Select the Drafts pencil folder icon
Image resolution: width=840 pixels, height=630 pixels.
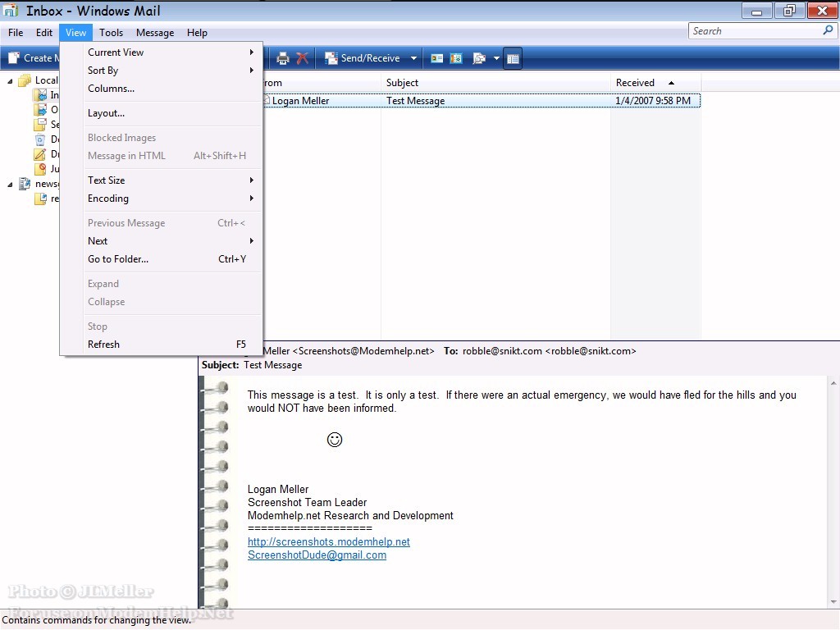tap(40, 154)
